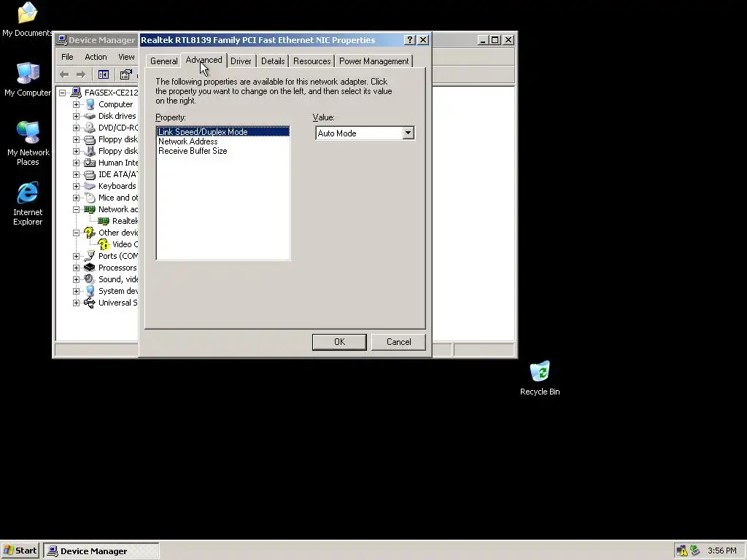
Task: Switch to the Driver tab
Action: click(241, 61)
